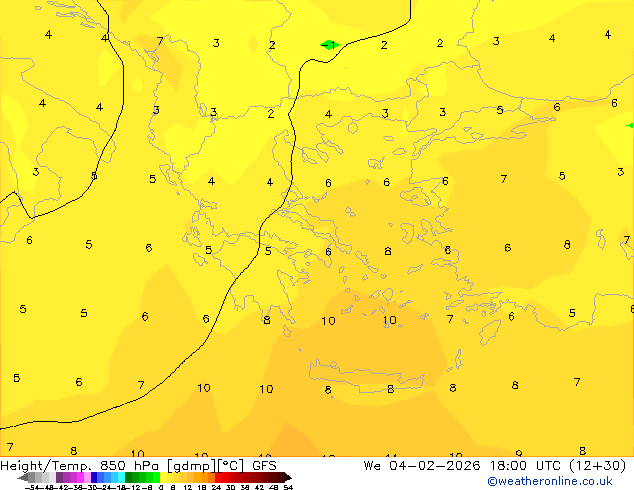Click the gray left arrow of the color scale
Viewport: 634px width, 490px height.
point(23,478)
